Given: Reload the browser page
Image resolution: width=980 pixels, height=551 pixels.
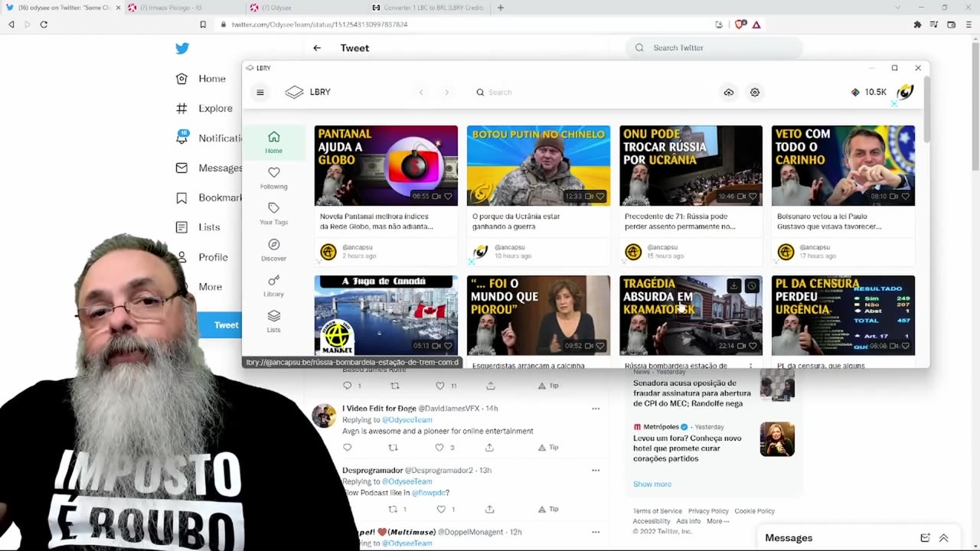Looking at the screenshot, I should pyautogui.click(x=44, y=24).
